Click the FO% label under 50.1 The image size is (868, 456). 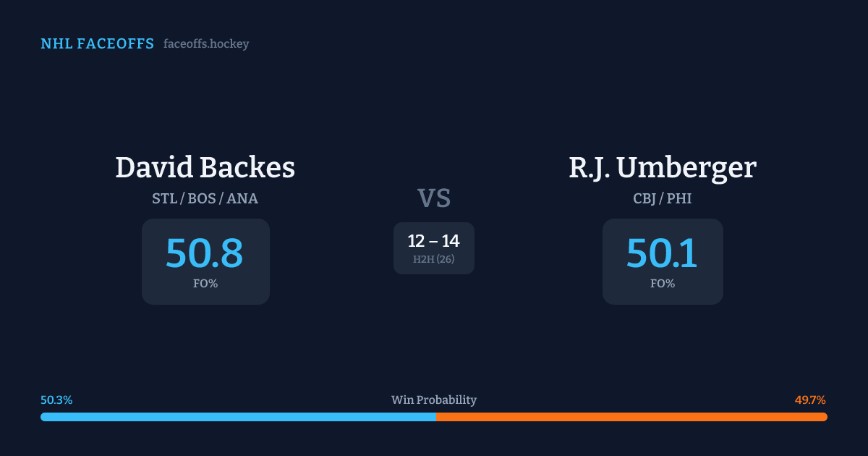click(663, 284)
